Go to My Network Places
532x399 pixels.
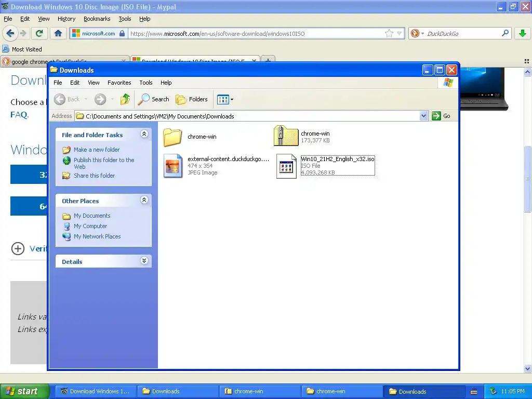point(97,236)
